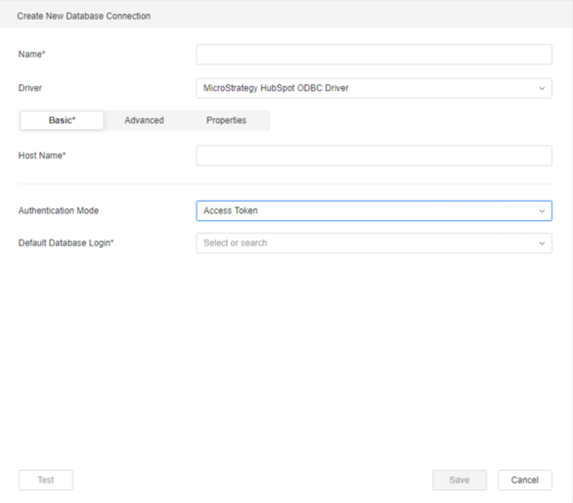Click the 'Default Database Login*' label
573x503 pixels.
[66, 243]
